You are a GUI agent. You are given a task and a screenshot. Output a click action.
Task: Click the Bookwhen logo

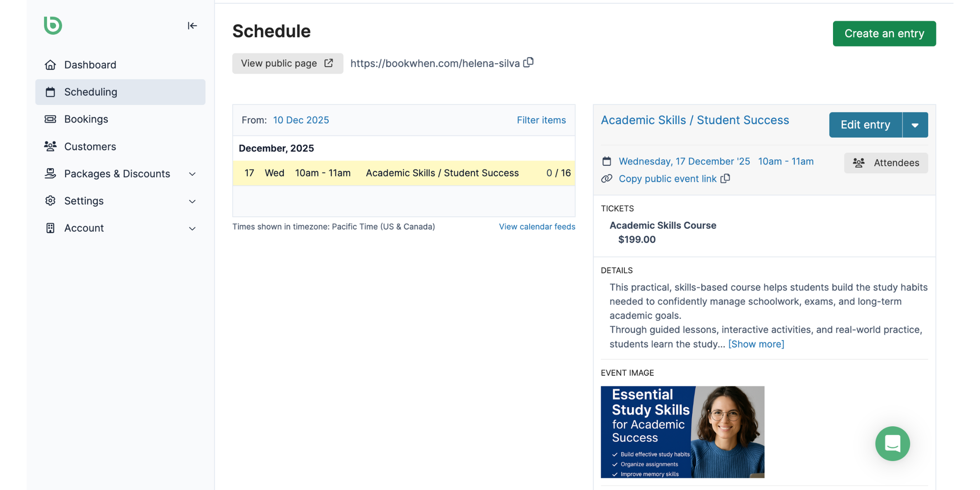(x=52, y=26)
